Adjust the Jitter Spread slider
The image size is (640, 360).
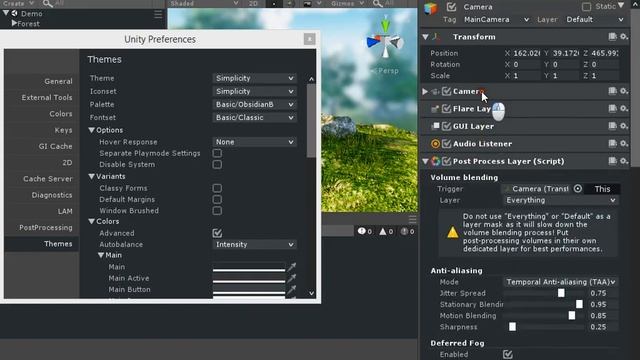[544, 293]
